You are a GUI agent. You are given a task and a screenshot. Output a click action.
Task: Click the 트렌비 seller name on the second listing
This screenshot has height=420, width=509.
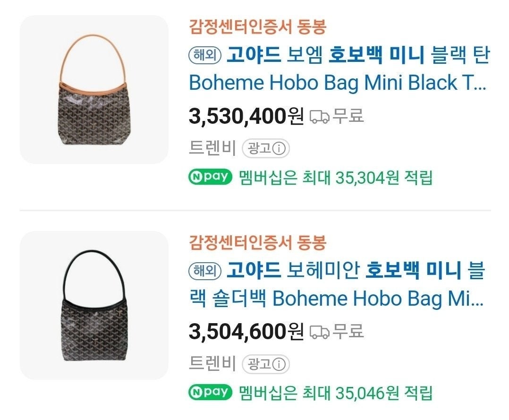pos(210,363)
